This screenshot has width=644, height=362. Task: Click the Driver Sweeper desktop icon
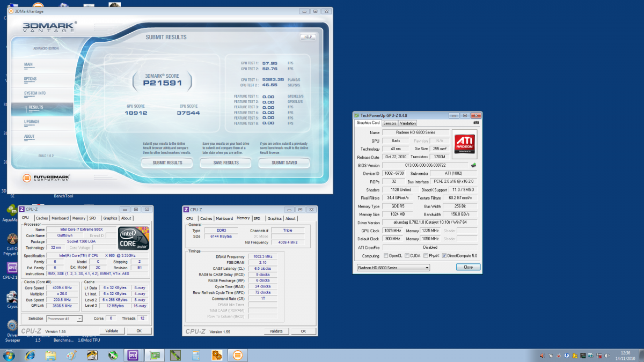[11, 326]
